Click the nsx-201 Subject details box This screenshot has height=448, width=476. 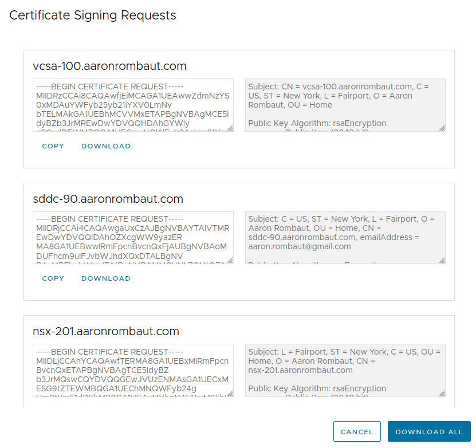point(345,370)
